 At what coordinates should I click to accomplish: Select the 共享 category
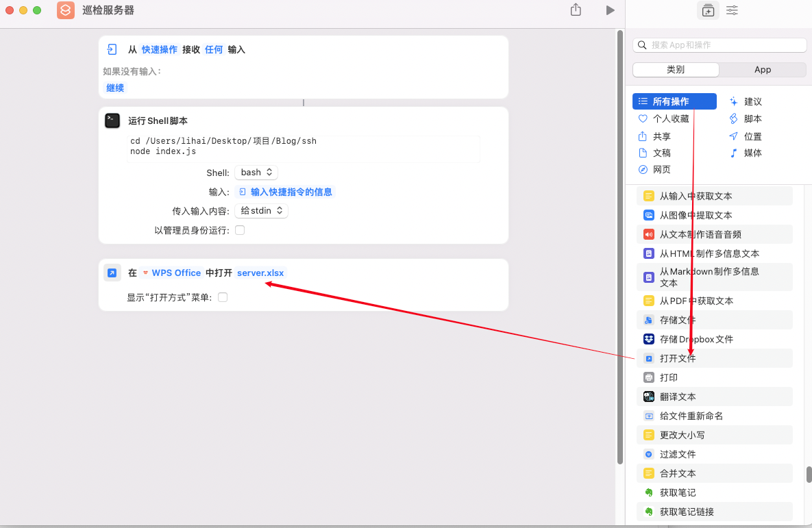click(x=654, y=136)
